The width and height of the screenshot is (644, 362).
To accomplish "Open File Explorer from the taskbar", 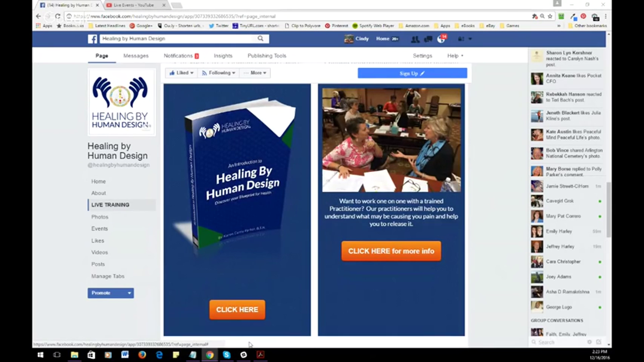I will point(74,355).
